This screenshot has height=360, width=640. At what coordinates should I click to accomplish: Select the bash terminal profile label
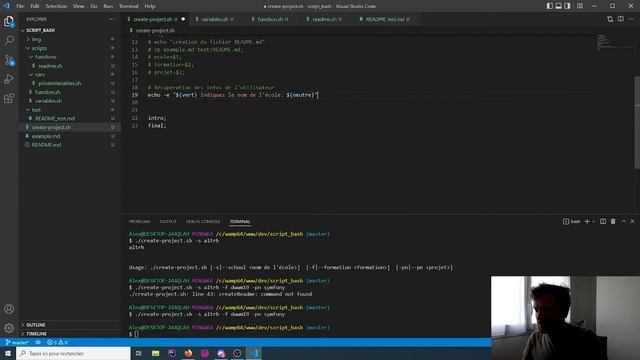point(571,221)
